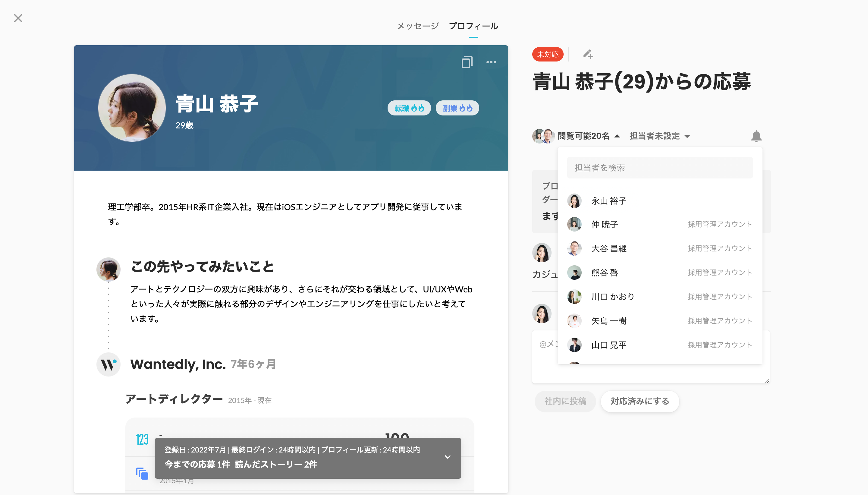The image size is (868, 495).
Task: Pick 熊谷 啓 from assignee list
Action: click(x=660, y=273)
